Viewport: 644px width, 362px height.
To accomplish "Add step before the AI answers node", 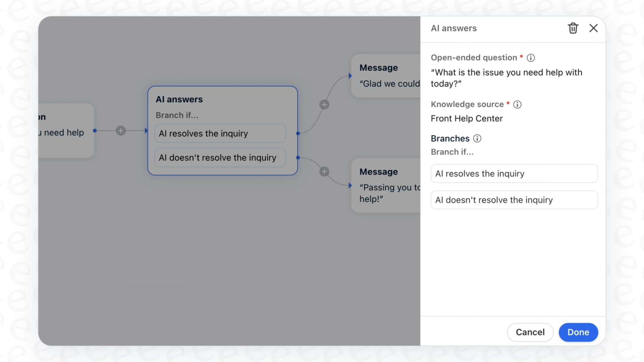I will [x=121, y=131].
